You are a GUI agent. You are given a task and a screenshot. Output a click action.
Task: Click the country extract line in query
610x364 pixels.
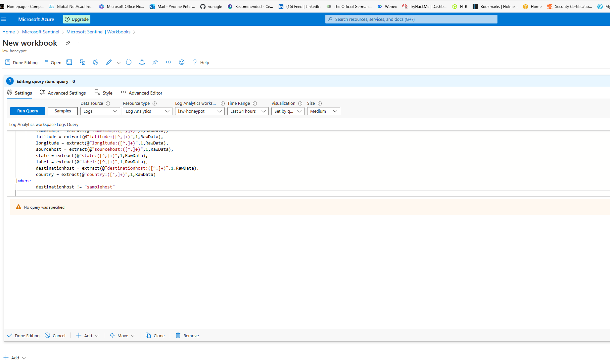point(96,175)
